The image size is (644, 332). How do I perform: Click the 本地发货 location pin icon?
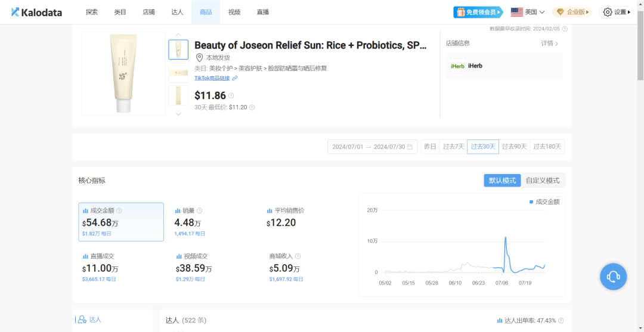[199, 57]
